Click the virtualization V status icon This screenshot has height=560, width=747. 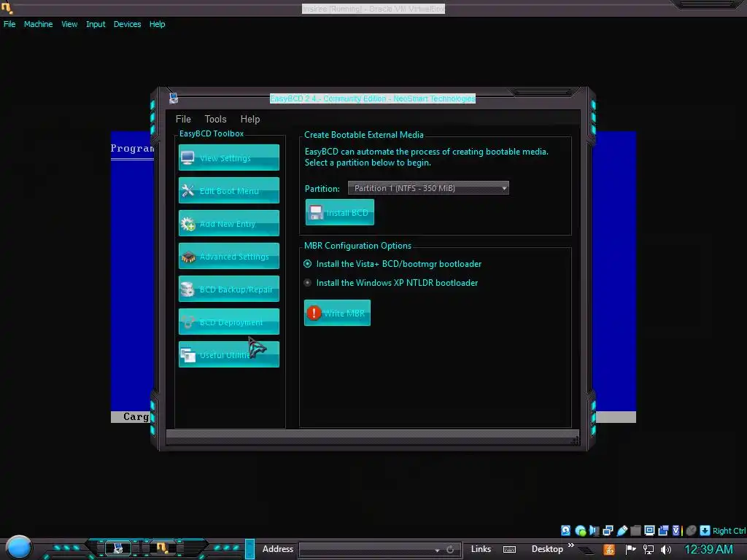pos(676,531)
